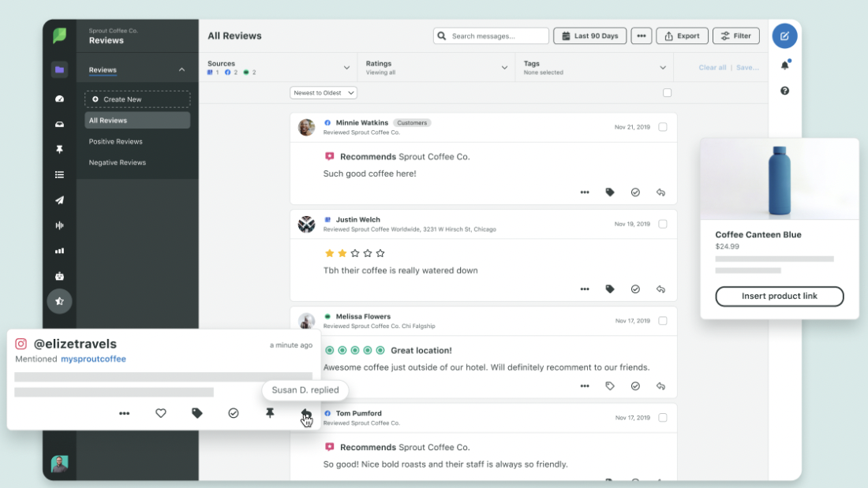868x488 pixels.
Task: Click the Export button
Action: (x=682, y=36)
